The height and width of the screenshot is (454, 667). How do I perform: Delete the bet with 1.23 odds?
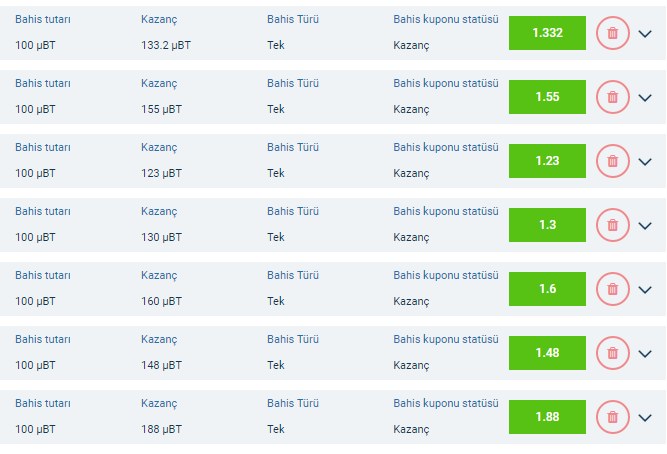(613, 161)
